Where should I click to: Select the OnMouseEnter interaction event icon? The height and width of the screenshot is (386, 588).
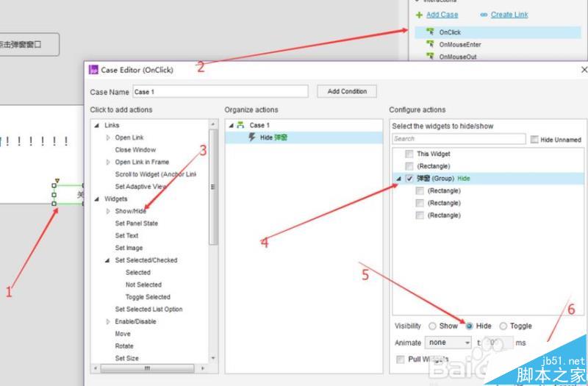[x=430, y=44]
